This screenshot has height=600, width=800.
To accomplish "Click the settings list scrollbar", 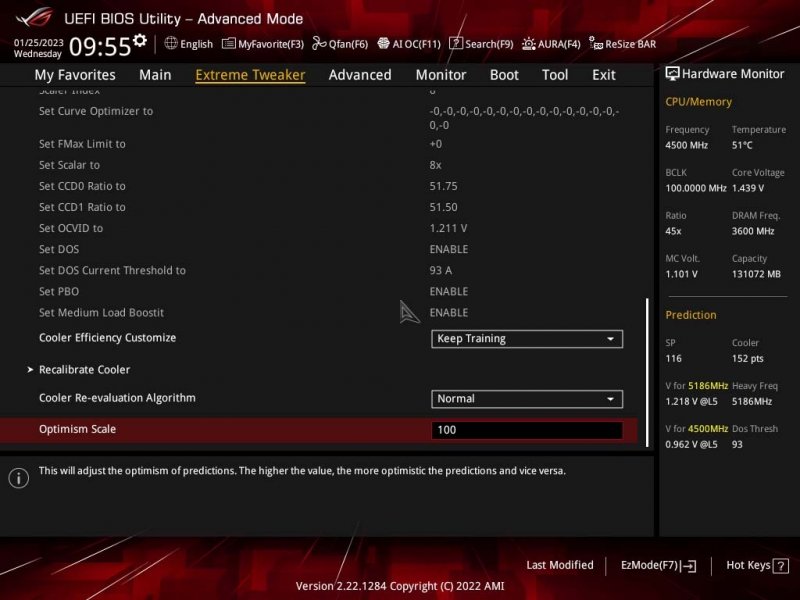I will click(647, 372).
